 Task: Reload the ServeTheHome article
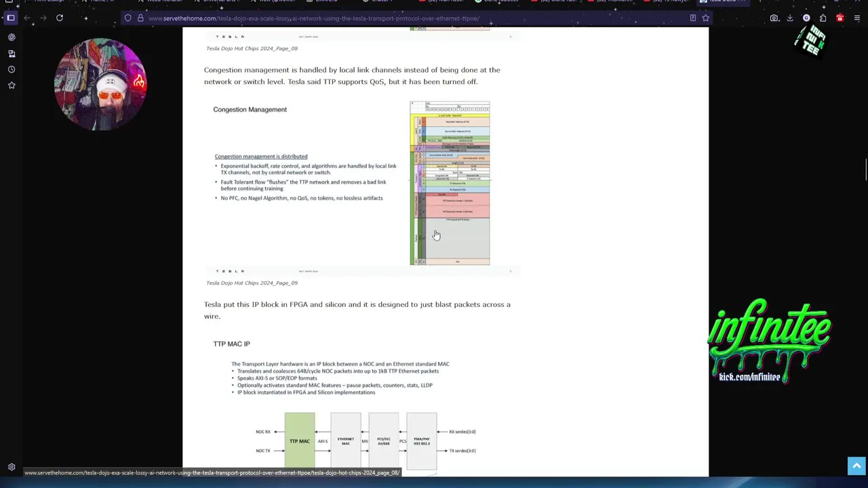tap(60, 18)
